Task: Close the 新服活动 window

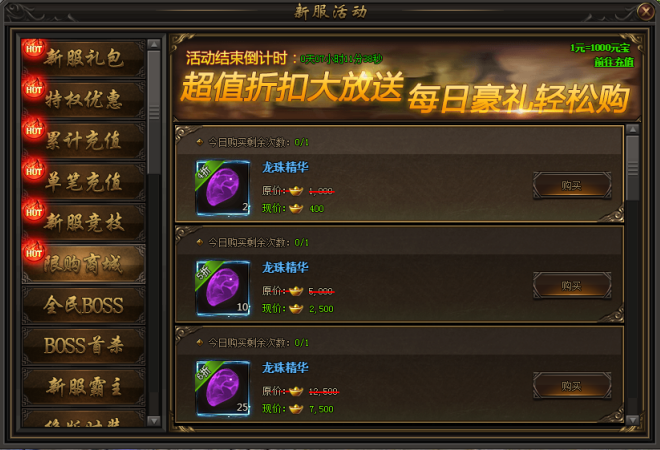Action: 646,11
